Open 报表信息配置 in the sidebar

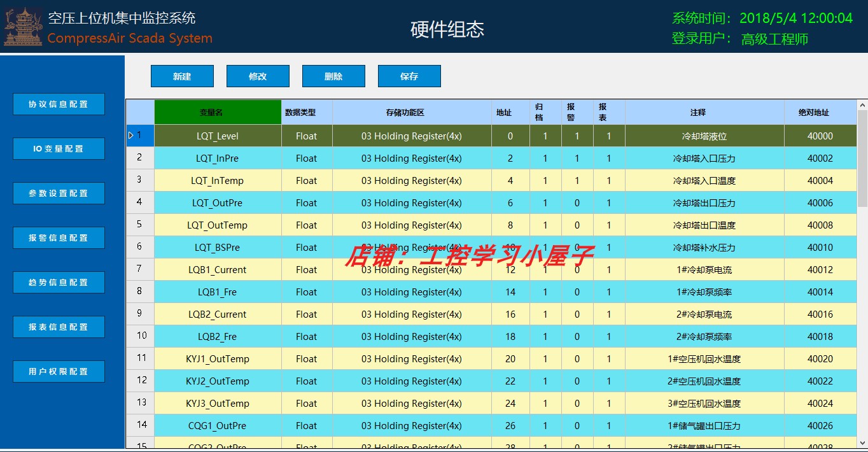click(59, 327)
